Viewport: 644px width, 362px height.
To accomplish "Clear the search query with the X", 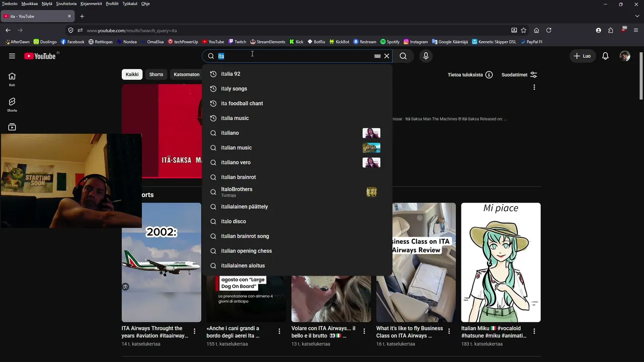I will [387, 56].
